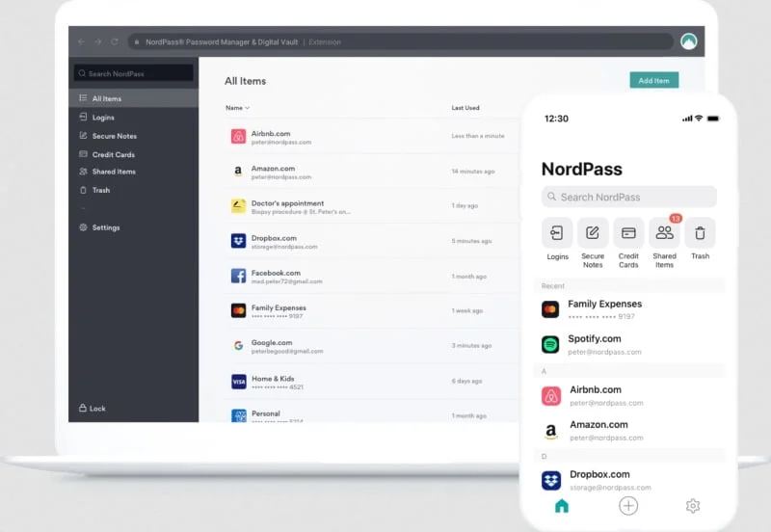Tap the Amazon logo icon on the phone
Viewport: 771px width, 532px height.
click(x=551, y=431)
